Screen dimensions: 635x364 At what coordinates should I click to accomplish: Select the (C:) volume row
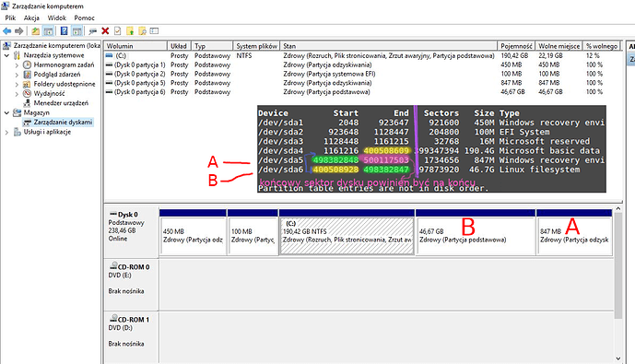tap(363, 56)
